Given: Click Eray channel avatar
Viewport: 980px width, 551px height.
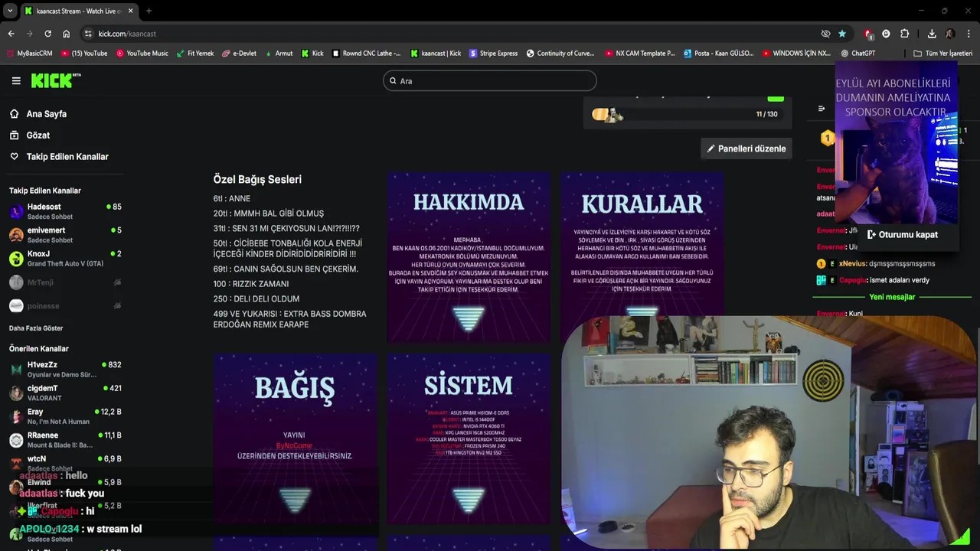Looking at the screenshot, I should [16, 416].
